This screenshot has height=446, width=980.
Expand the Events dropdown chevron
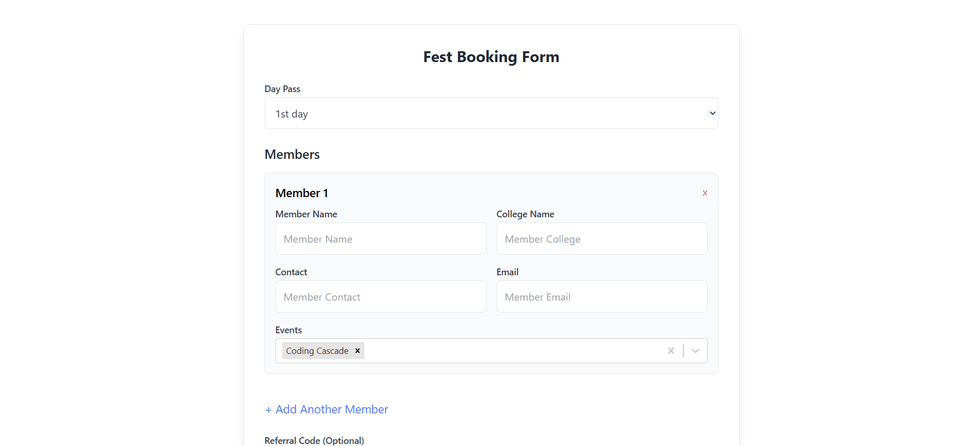tap(695, 351)
